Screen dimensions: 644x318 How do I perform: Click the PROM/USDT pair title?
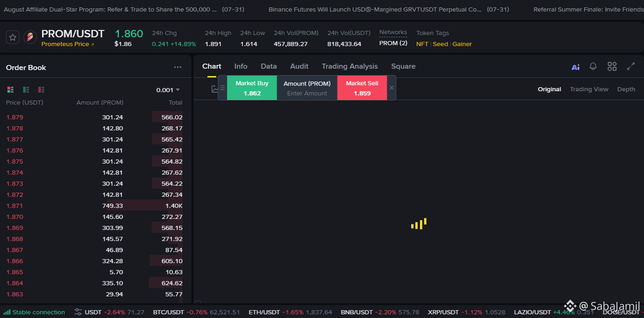click(73, 34)
